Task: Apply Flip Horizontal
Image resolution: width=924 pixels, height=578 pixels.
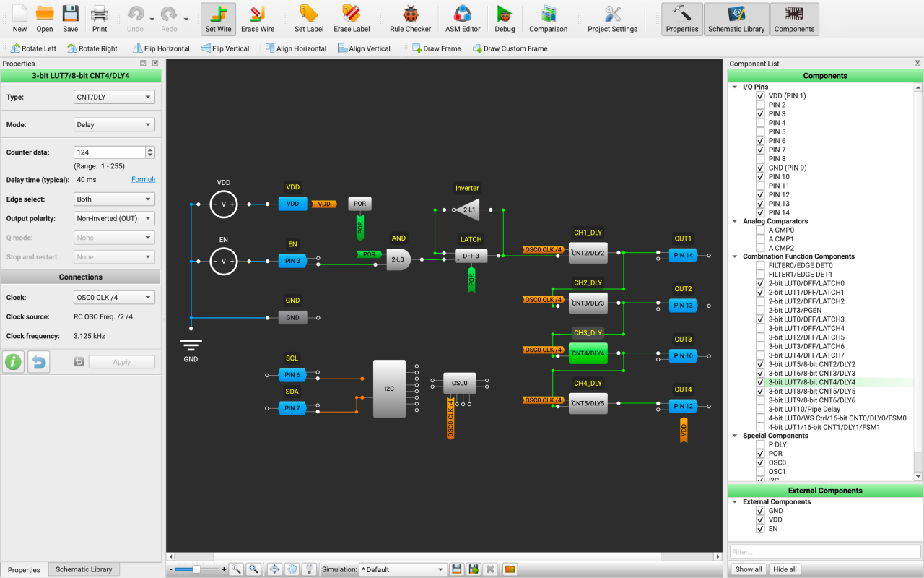Action: [161, 48]
